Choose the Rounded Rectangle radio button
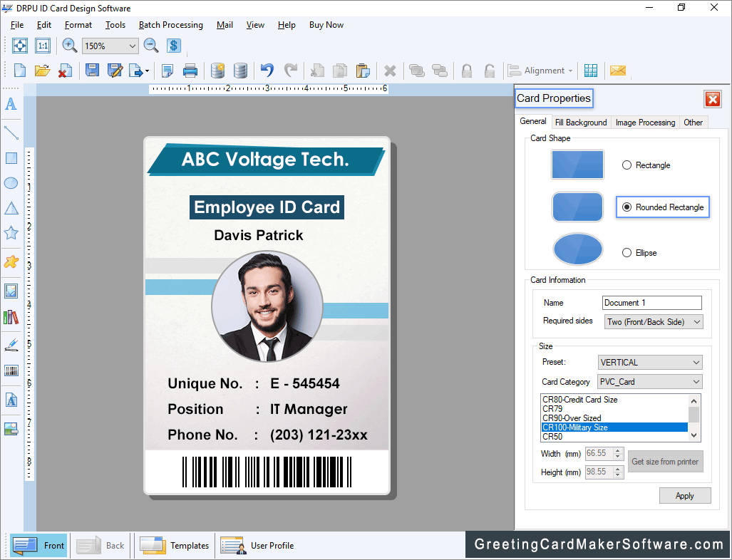Screen dimensions: 732x560 coord(627,207)
